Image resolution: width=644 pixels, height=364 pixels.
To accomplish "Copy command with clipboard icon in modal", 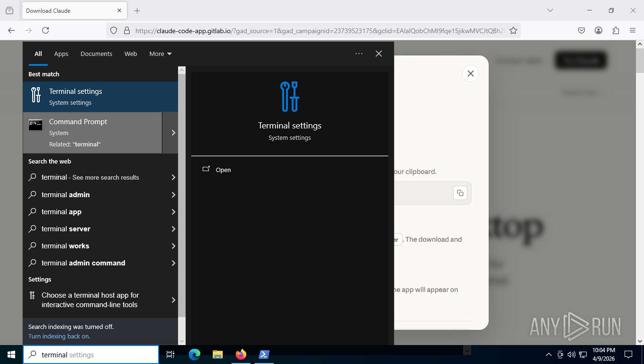I will [x=460, y=193].
